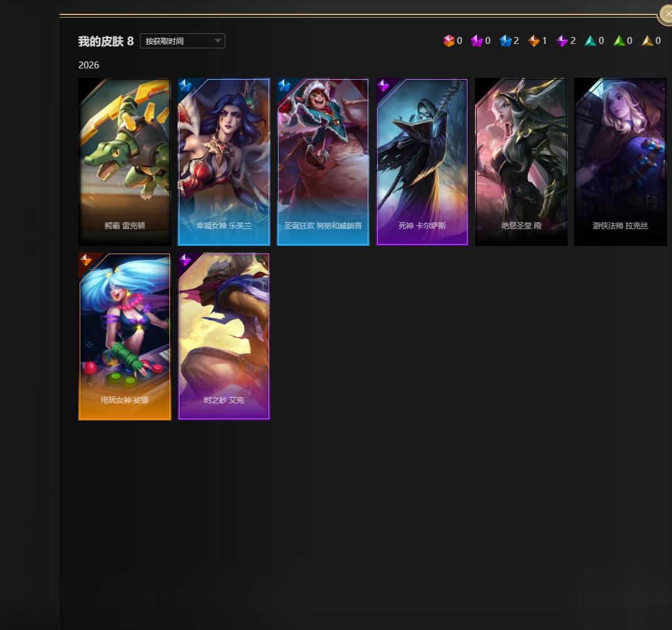Expand the sort dropdown arrow
The width and height of the screenshot is (672, 630).
[x=217, y=41]
